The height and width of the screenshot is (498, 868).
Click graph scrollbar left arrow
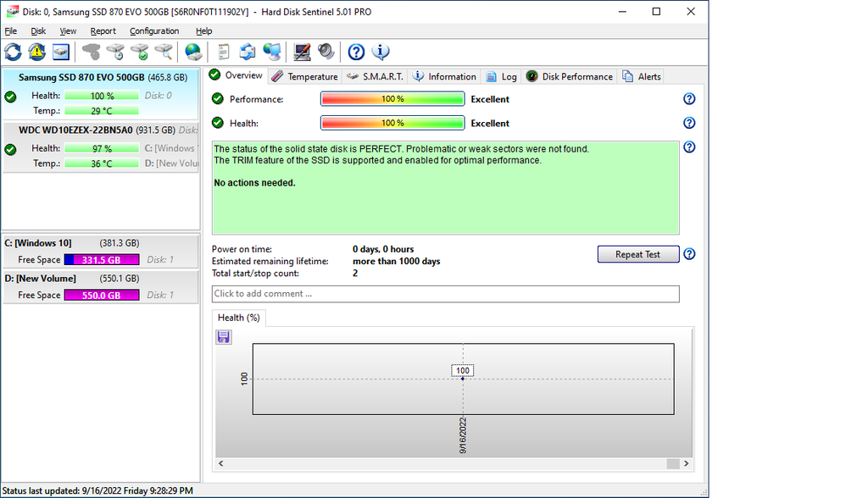tap(221, 463)
